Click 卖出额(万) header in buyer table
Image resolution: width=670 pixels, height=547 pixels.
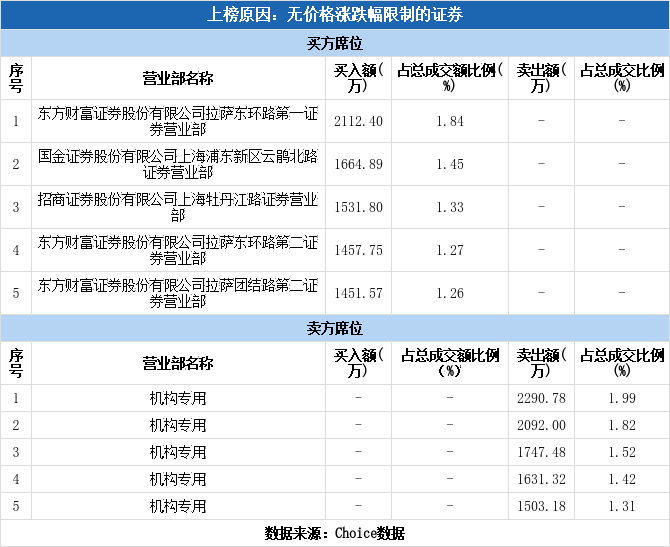tap(541, 78)
